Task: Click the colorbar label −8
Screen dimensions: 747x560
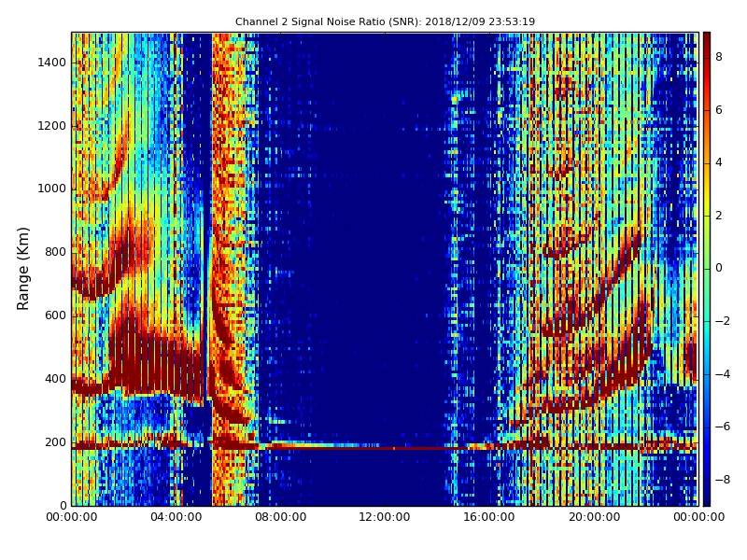Action: [723, 480]
